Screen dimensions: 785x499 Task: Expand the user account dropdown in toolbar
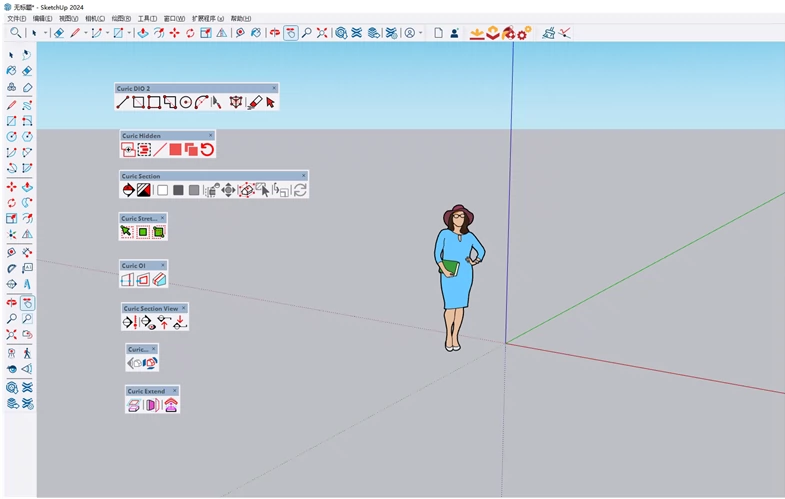coord(421,33)
